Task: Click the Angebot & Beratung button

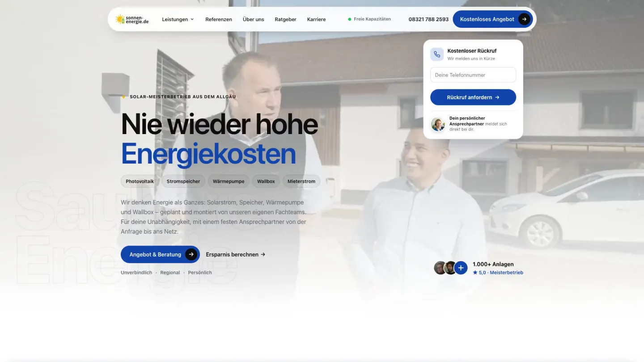Action: [160, 254]
